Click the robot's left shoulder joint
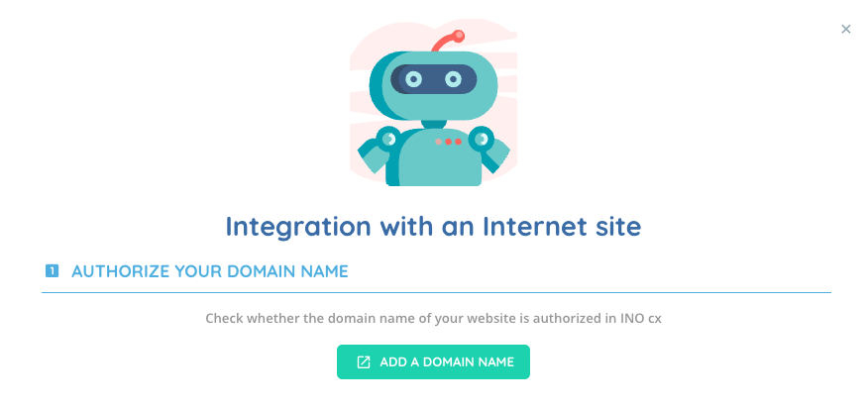868x408 pixels. (388, 139)
